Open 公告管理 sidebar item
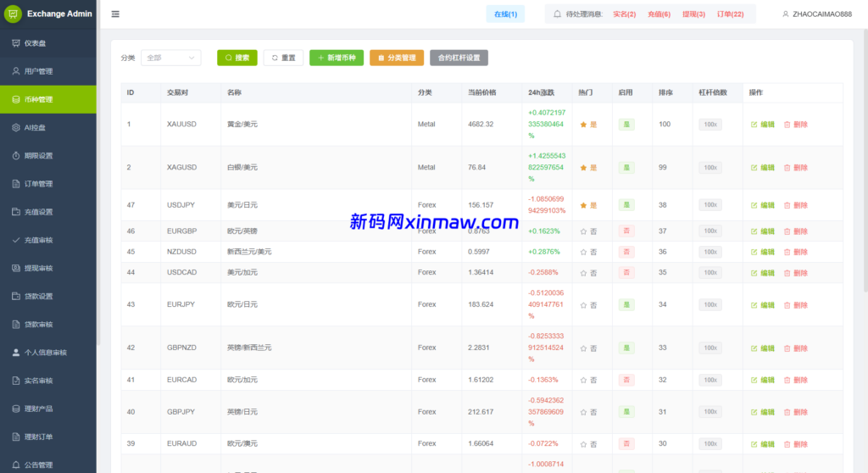The height and width of the screenshot is (473, 868). tap(48, 465)
